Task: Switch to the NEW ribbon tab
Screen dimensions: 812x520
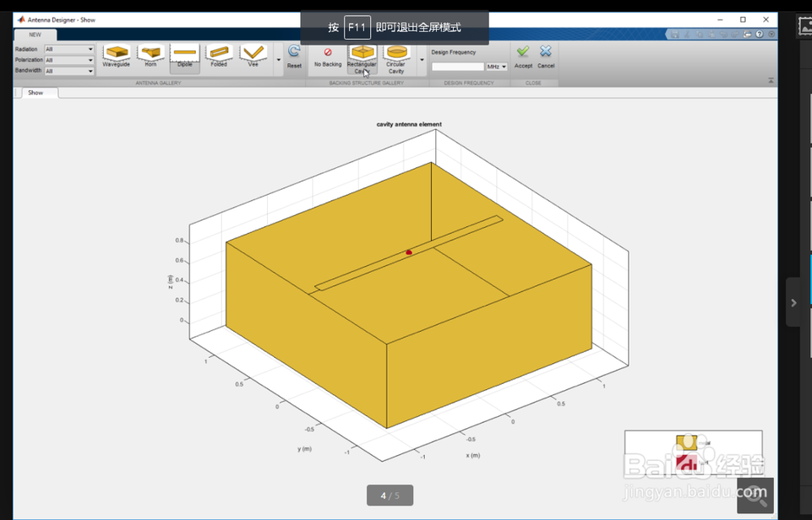Action: coord(35,35)
